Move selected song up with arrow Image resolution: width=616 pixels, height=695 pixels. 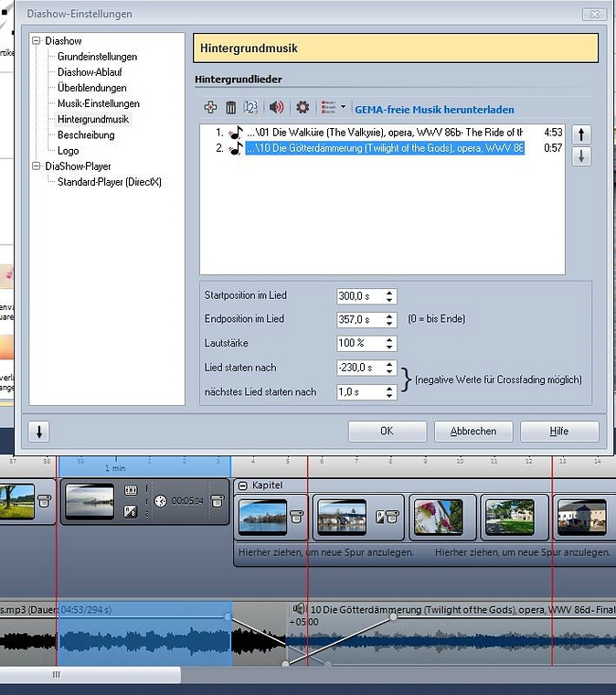[x=581, y=134]
